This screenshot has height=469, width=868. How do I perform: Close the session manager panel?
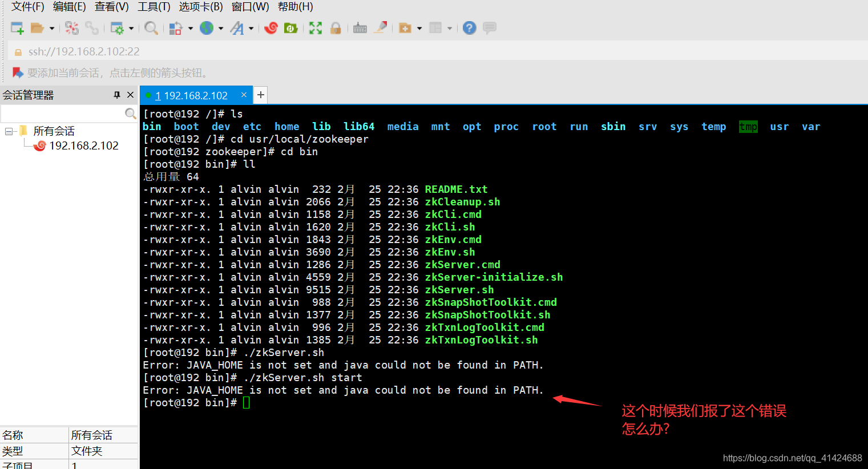tap(131, 95)
